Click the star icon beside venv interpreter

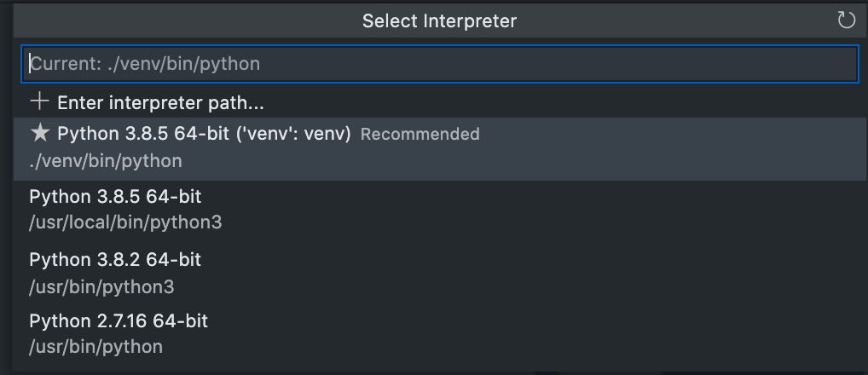click(39, 133)
